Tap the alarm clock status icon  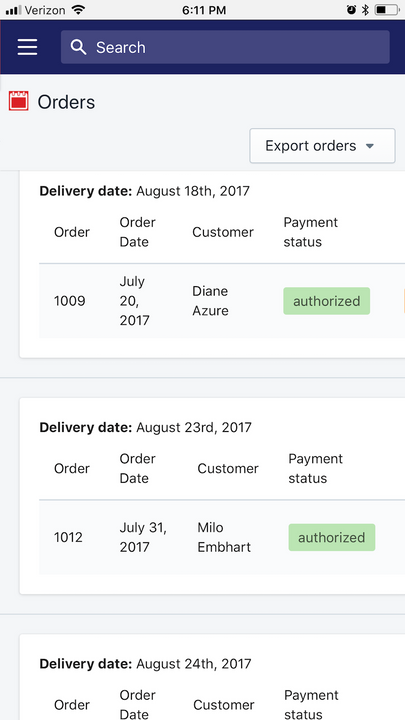click(x=351, y=10)
